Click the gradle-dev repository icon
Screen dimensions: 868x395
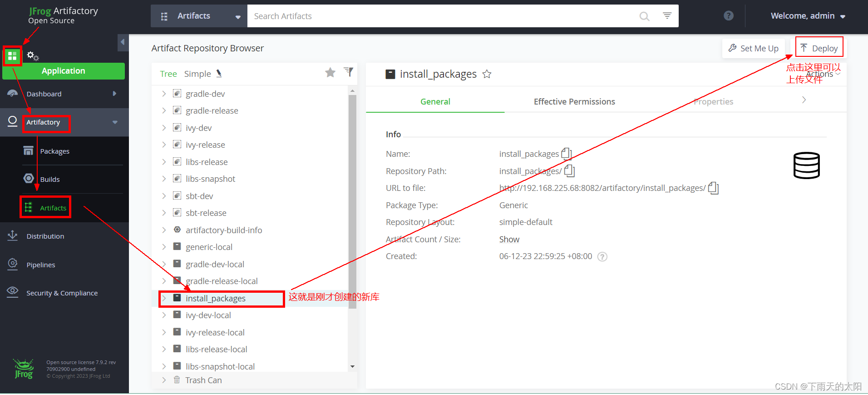click(177, 94)
